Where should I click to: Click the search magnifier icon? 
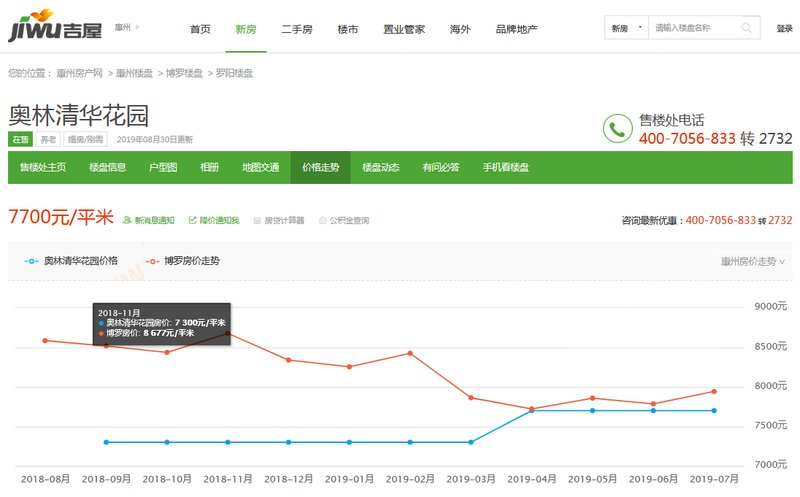pos(746,28)
